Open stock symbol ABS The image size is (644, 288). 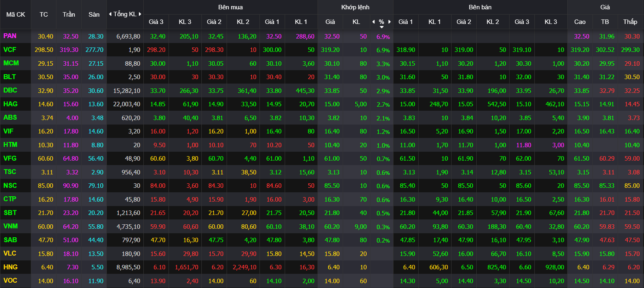[10, 117]
